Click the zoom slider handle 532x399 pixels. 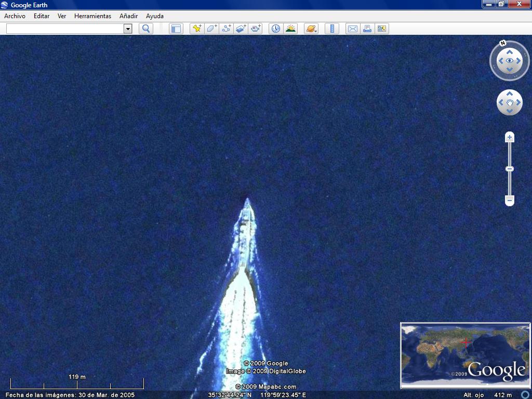pyautogui.click(x=510, y=169)
